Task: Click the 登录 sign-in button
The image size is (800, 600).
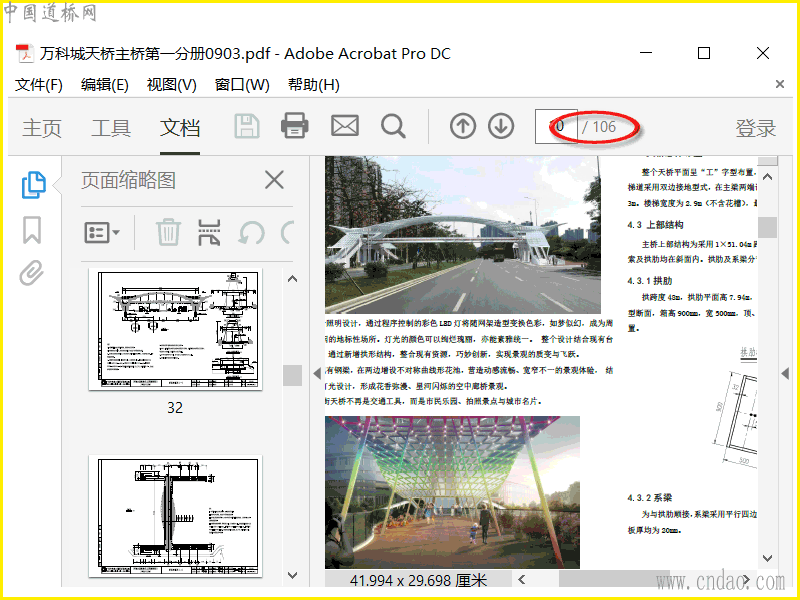Action: [756, 128]
